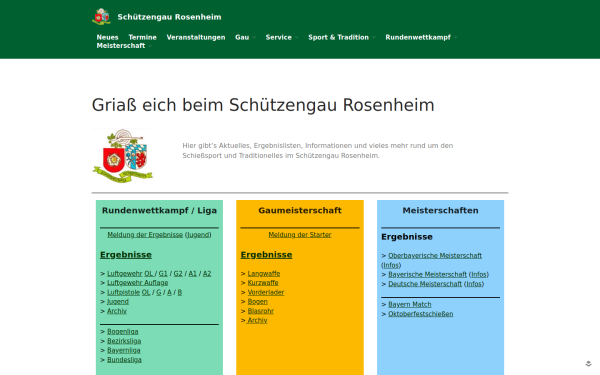Open Meldung der Ergebnisse link

pos(145,235)
